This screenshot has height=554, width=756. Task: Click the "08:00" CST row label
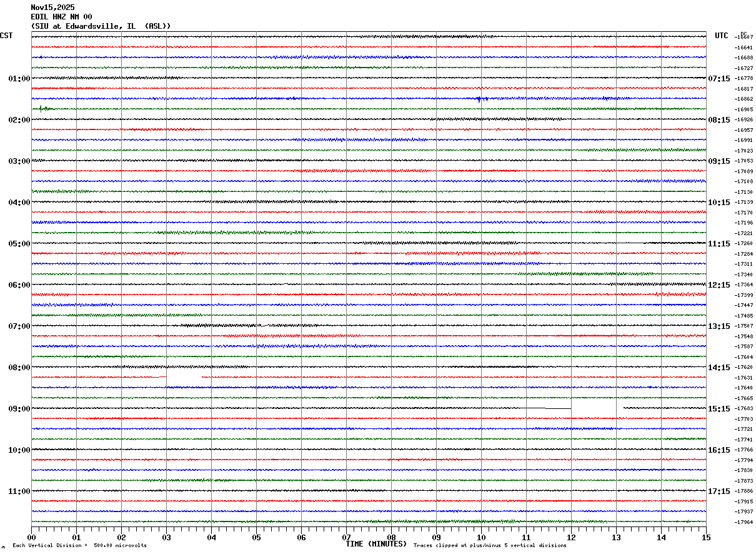pyautogui.click(x=19, y=368)
